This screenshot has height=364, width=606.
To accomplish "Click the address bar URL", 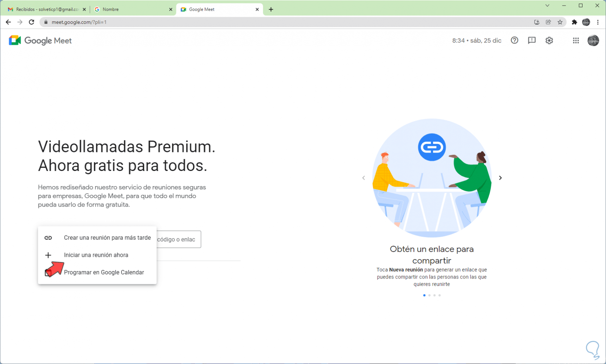I will 79,22.
